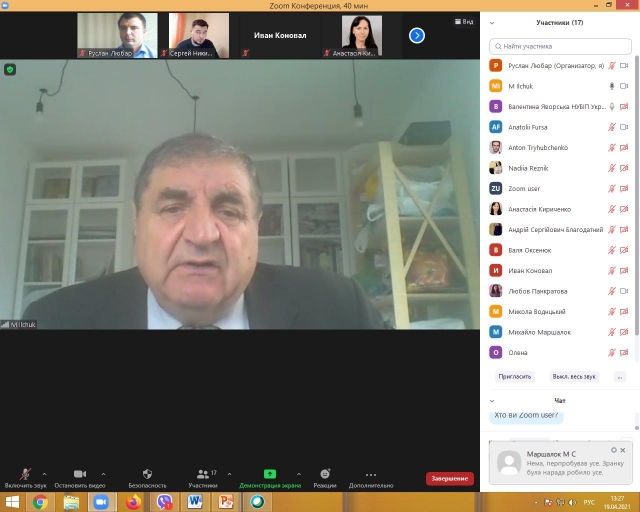This screenshot has width=640, height=512.
Task: Open File Explorer from taskbar
Action: pos(71,502)
